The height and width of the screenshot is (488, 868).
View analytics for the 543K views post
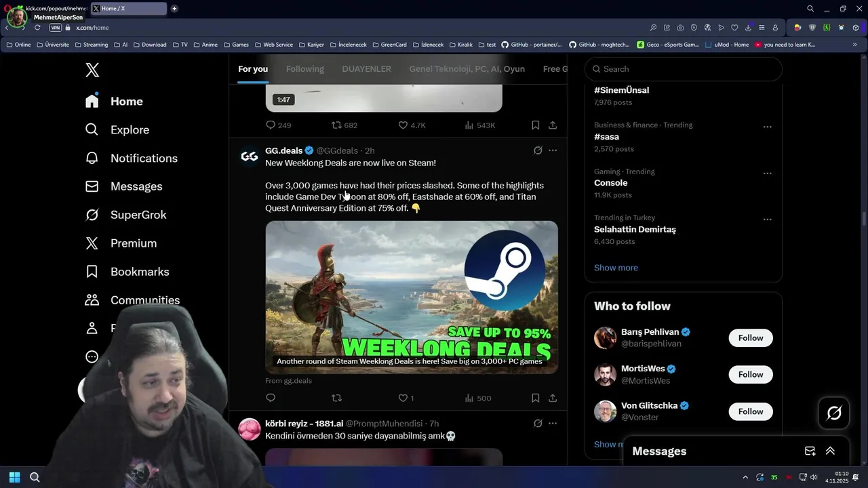coord(479,125)
